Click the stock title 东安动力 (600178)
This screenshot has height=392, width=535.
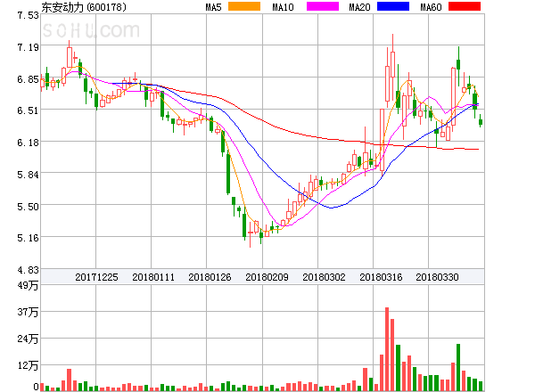click(x=84, y=7)
